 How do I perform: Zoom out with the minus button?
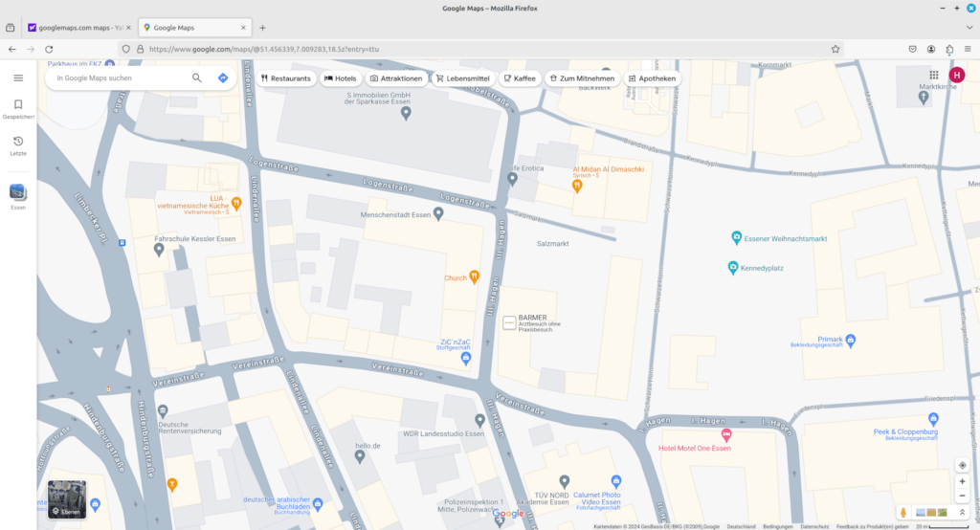click(x=962, y=496)
